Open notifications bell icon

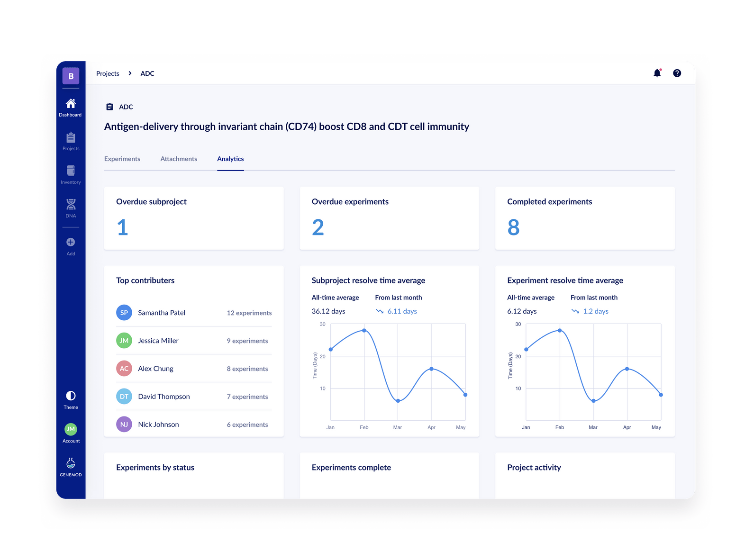click(x=657, y=73)
